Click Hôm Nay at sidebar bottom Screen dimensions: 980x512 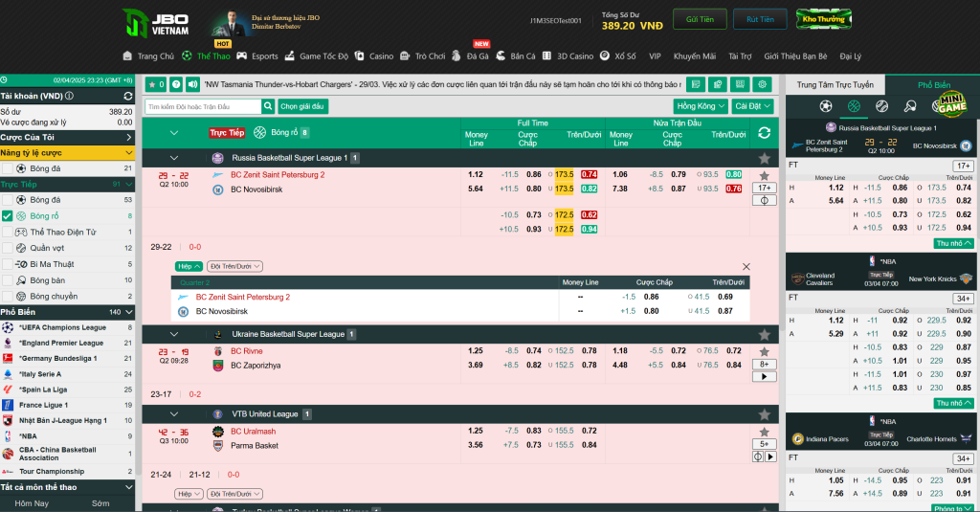(x=32, y=503)
